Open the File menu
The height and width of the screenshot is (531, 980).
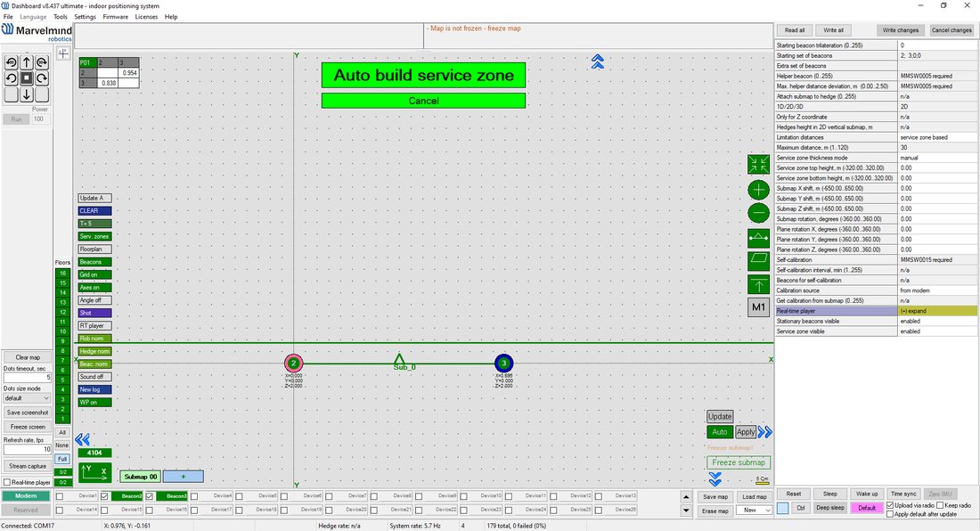(8, 17)
